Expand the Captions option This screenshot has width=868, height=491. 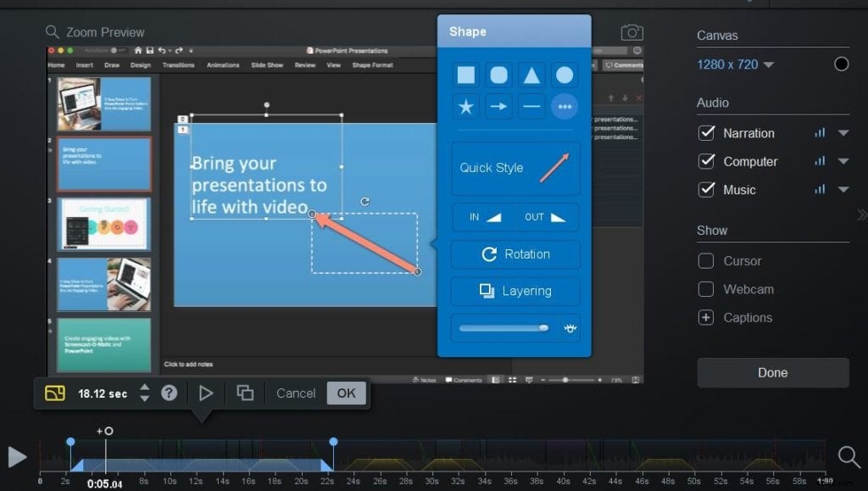(x=706, y=317)
